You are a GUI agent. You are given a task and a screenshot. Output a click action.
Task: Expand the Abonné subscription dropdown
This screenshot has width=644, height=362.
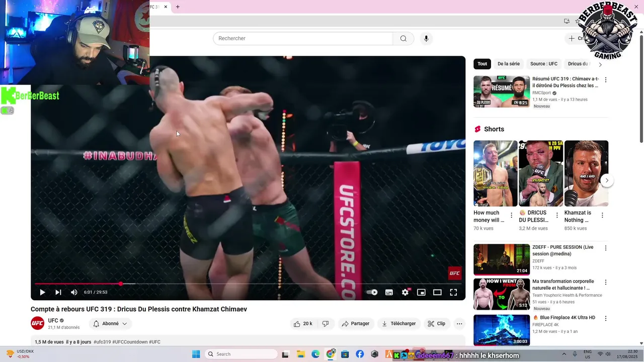(x=110, y=324)
